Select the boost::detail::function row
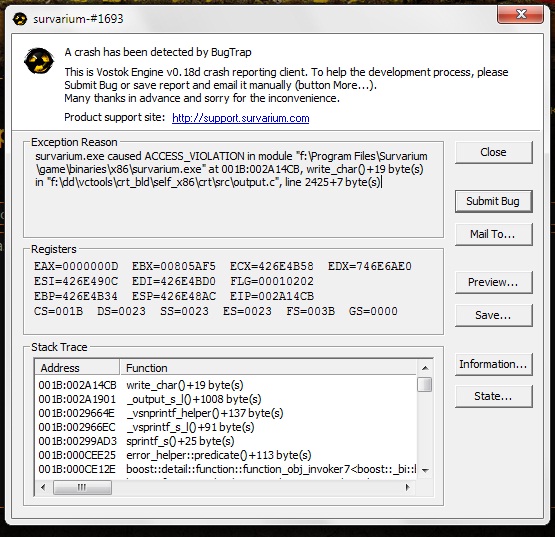555x537 pixels. tap(226, 469)
